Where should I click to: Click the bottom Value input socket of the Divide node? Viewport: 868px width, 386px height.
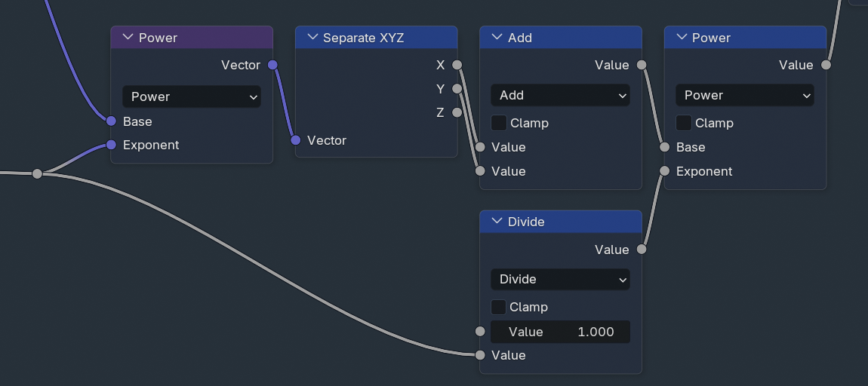pos(480,355)
